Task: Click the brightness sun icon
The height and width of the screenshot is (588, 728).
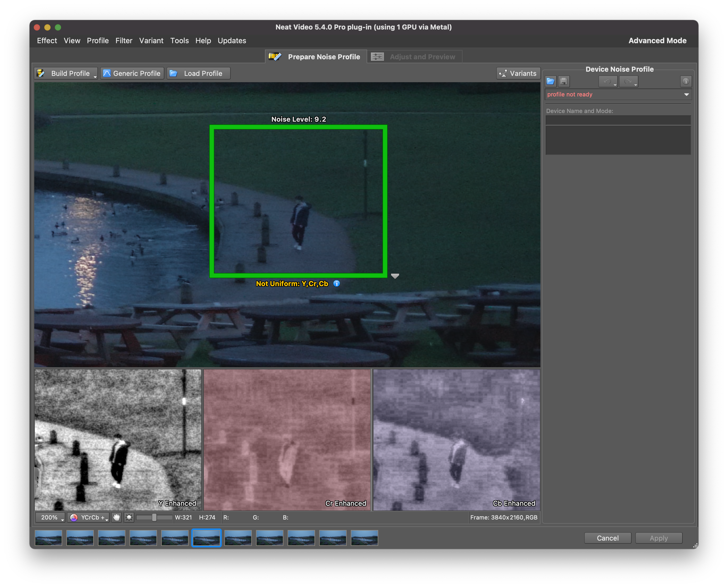Action: pos(129,517)
